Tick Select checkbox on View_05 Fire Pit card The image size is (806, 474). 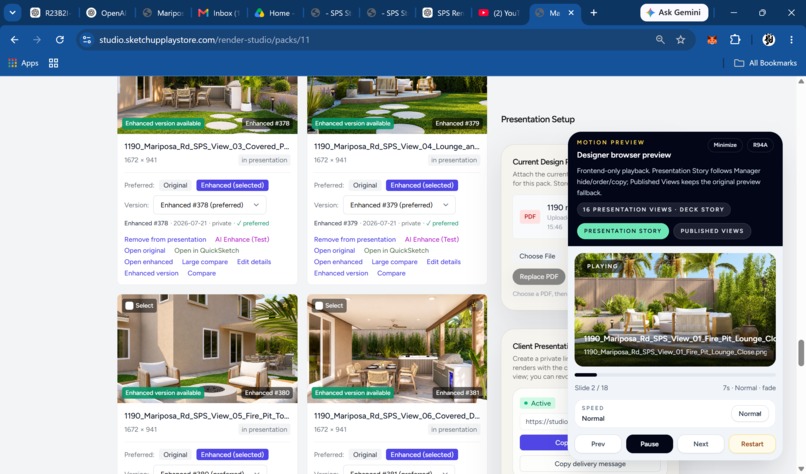click(x=130, y=305)
